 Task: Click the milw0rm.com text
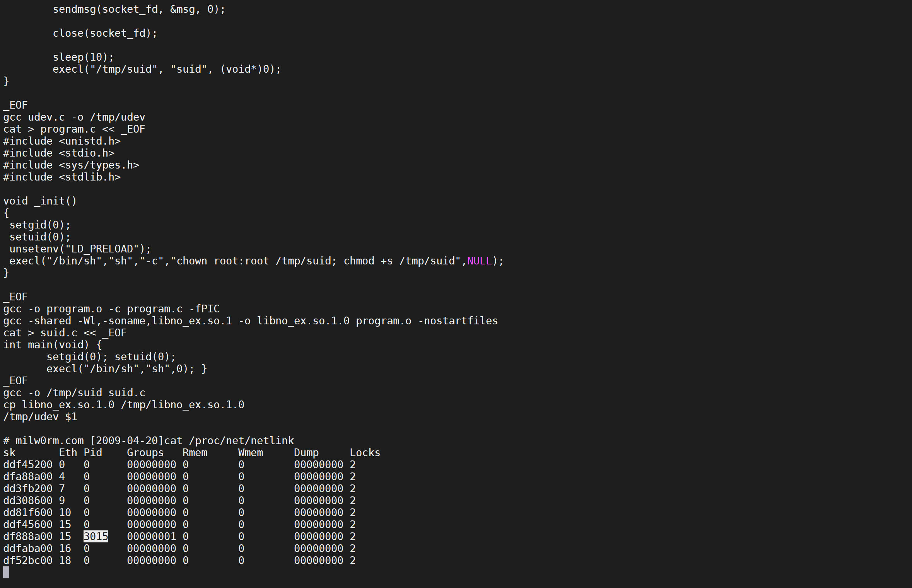click(x=50, y=441)
